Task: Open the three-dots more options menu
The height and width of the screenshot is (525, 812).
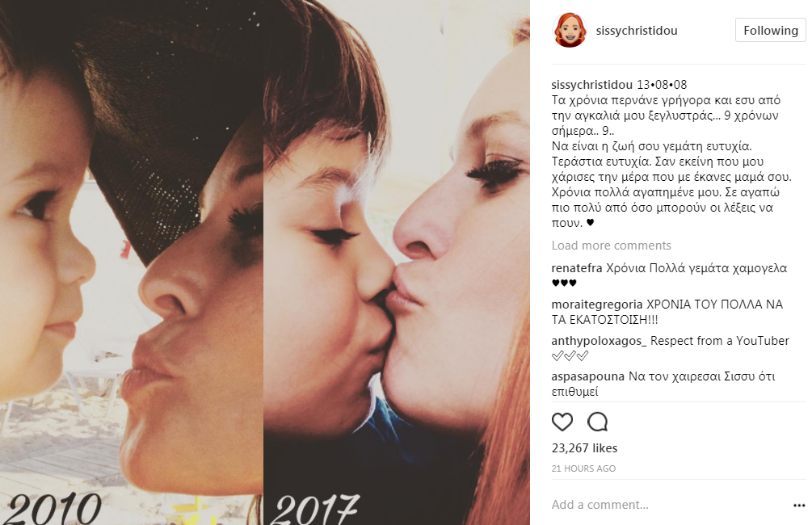Action: 799,506
